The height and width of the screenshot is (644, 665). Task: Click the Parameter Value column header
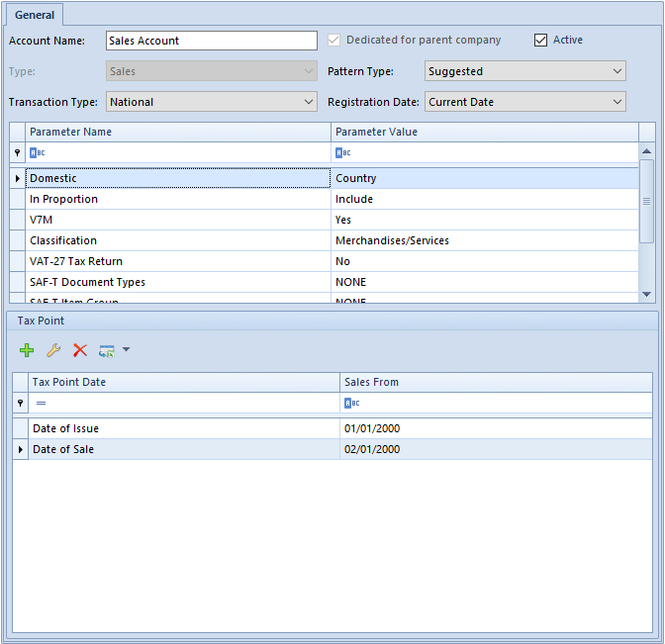coord(485,132)
